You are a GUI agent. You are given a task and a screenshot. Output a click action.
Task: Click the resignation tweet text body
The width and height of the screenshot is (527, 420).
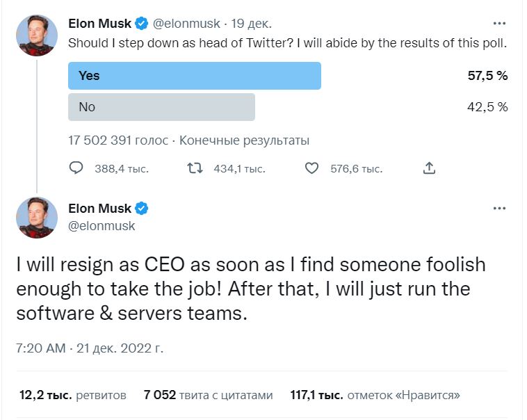[250, 289]
